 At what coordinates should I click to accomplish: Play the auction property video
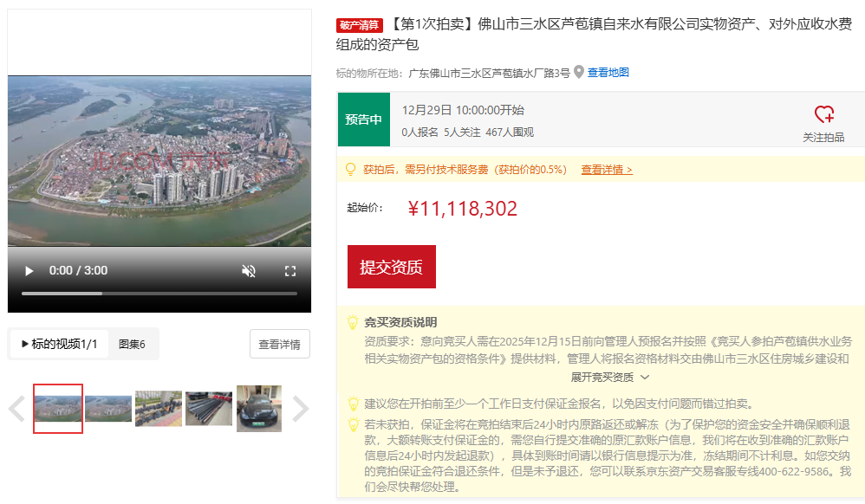[29, 271]
